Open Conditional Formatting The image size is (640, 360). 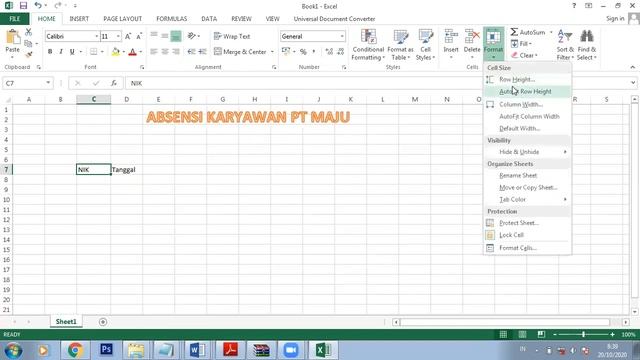click(368, 45)
